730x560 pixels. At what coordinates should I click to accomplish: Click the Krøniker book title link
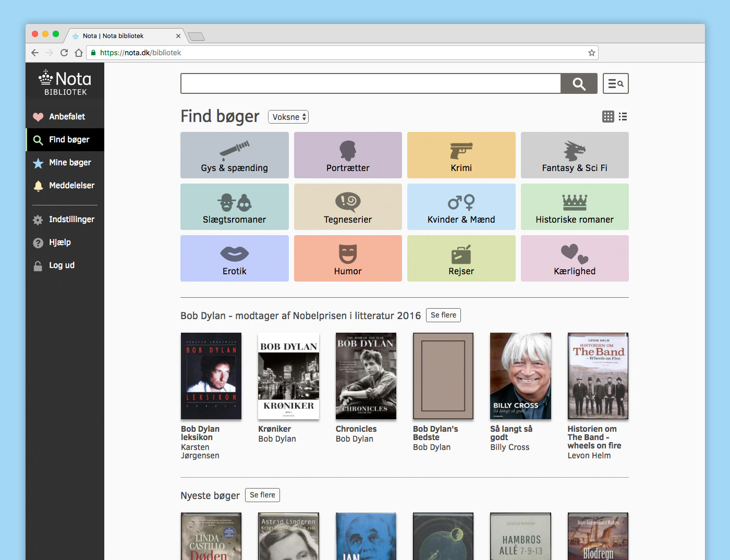tap(275, 429)
